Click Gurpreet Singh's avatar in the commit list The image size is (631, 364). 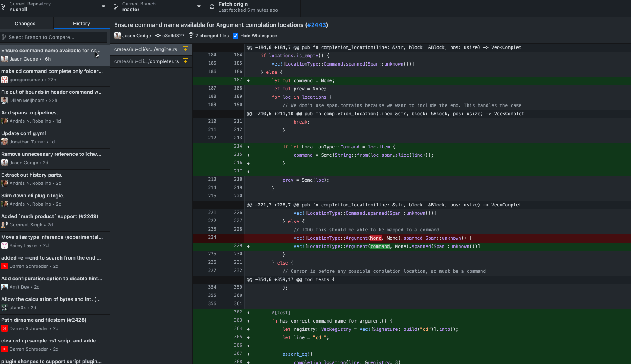pos(5,225)
